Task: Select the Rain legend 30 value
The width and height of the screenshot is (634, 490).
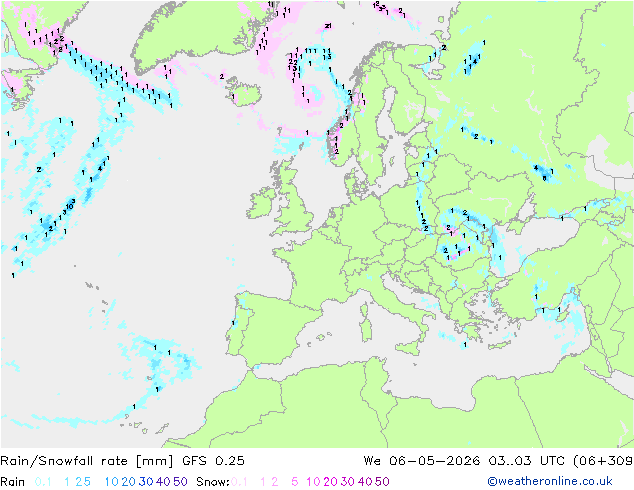Action: point(146,482)
